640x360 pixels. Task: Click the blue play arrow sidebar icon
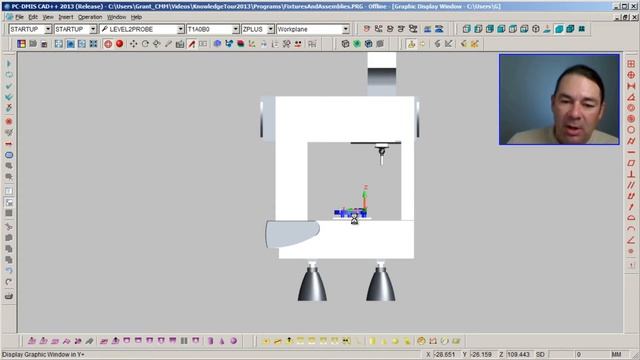click(x=9, y=64)
